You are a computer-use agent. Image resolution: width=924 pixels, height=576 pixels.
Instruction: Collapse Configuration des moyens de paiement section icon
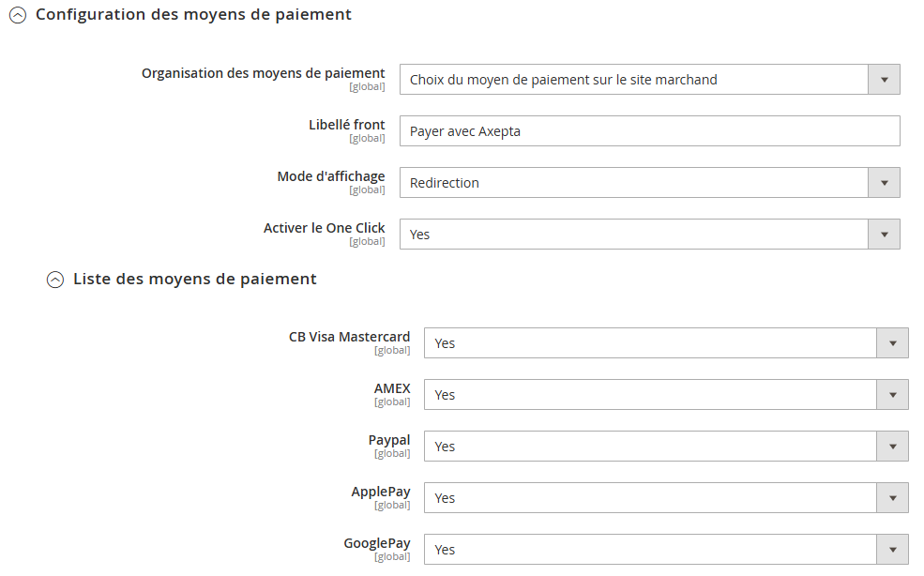coord(18,15)
